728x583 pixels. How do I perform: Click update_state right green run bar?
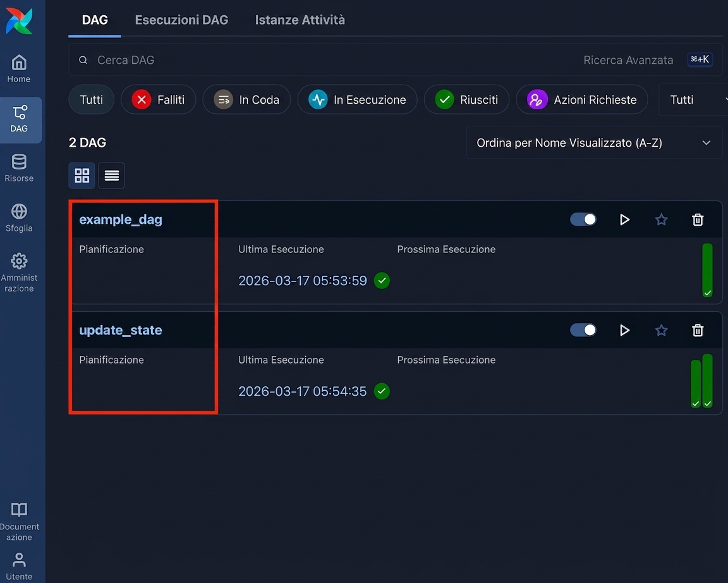click(x=707, y=381)
